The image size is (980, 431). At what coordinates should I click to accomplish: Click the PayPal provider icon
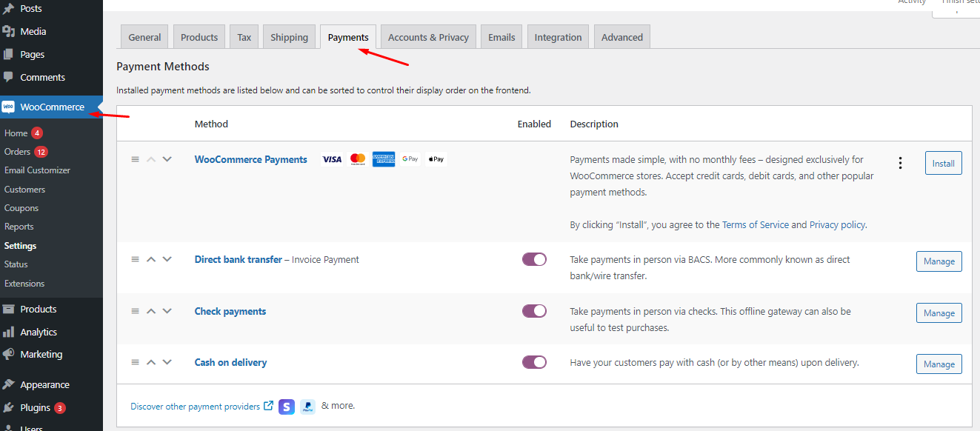point(307,407)
